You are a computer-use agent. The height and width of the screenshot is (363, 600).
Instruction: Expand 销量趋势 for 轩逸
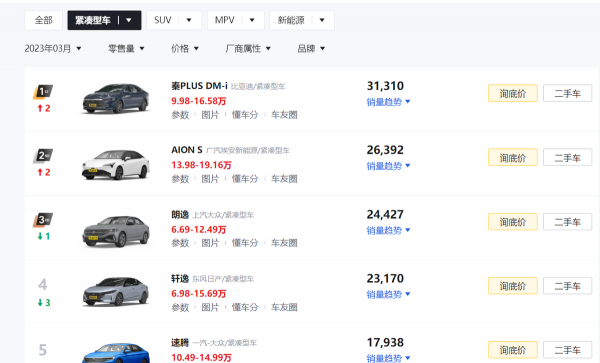388,294
